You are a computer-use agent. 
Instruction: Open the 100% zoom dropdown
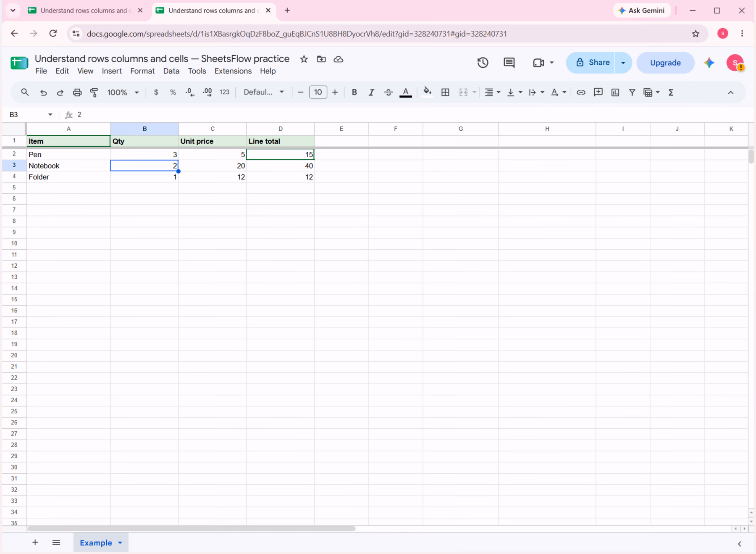[x=123, y=92]
